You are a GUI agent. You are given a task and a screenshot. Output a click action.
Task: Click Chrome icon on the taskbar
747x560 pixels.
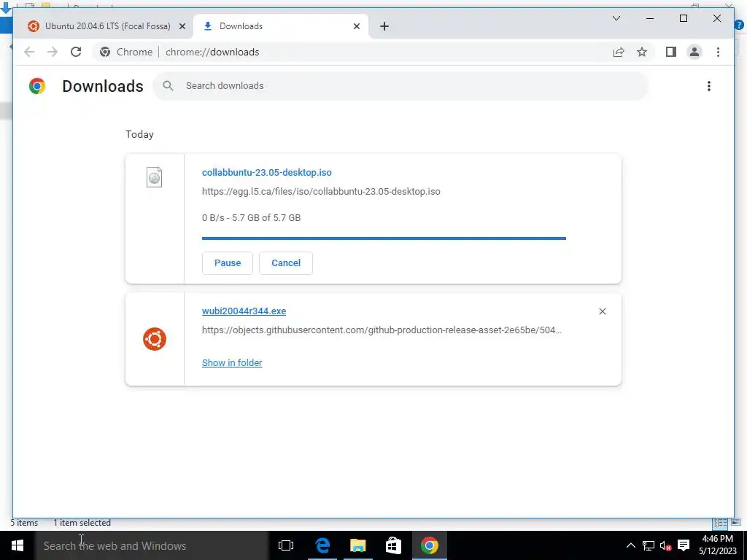coord(429,545)
